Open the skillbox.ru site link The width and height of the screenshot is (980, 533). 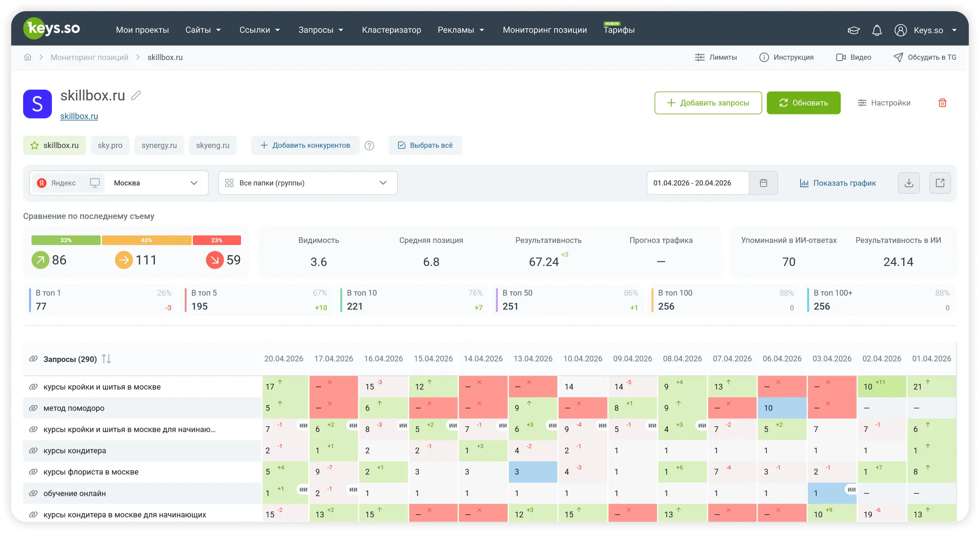click(x=79, y=116)
